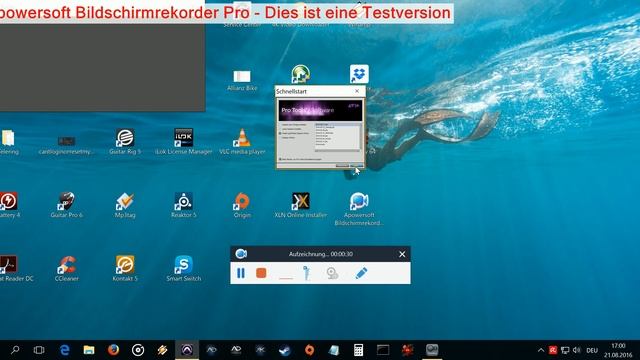
Task: Pause the screen recording
Action: [241, 273]
